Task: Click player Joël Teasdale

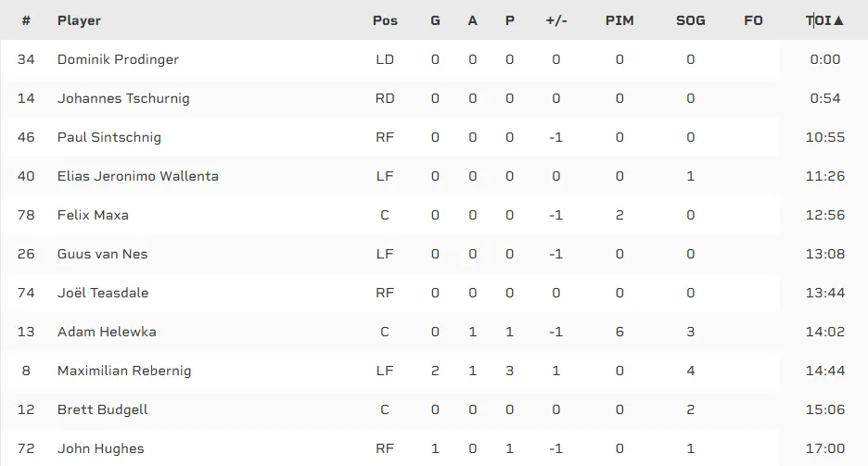Action: 103,293
